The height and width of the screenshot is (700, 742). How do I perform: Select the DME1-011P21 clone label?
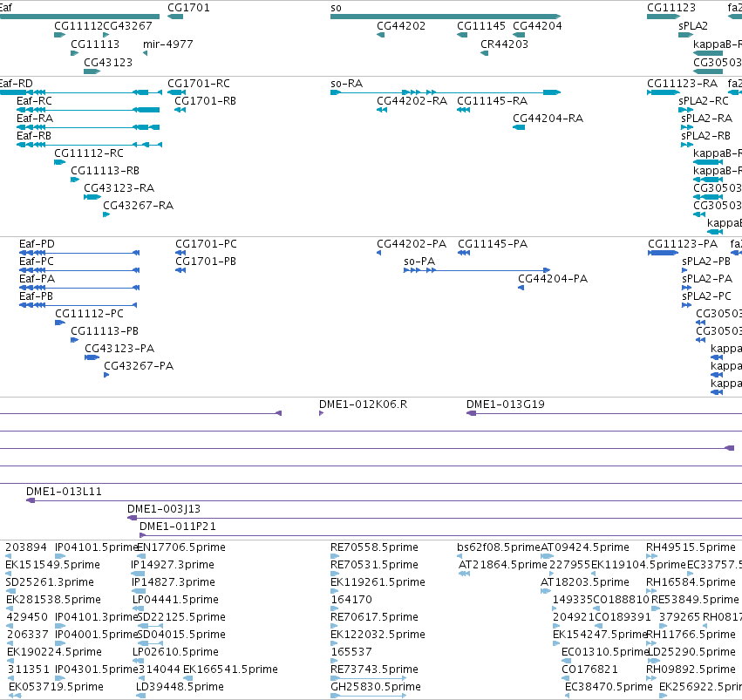coord(178,527)
